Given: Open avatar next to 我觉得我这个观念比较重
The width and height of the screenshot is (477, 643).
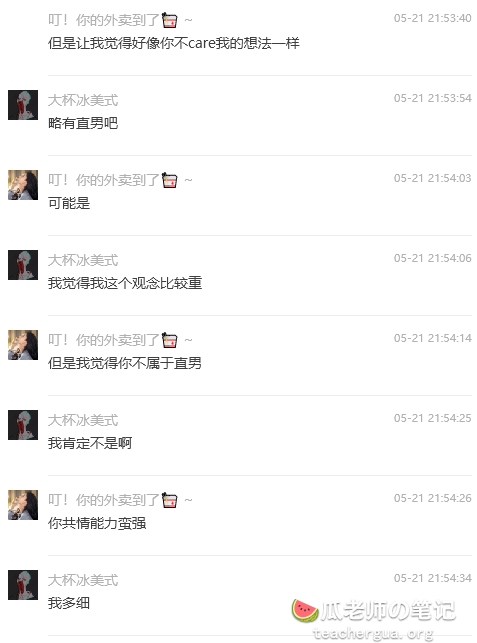Looking at the screenshot, I should [x=23, y=265].
